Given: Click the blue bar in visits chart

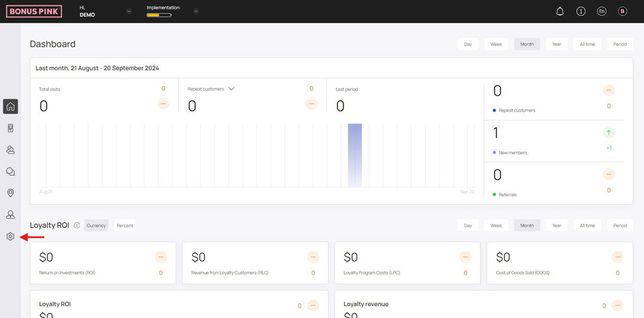Looking at the screenshot, I should (355, 155).
